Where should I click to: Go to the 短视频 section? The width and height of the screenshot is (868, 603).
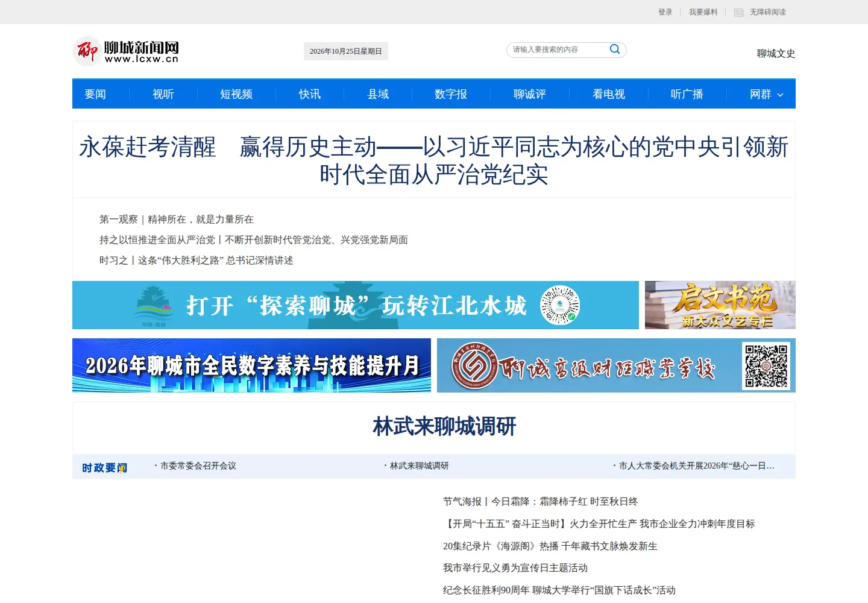point(236,94)
